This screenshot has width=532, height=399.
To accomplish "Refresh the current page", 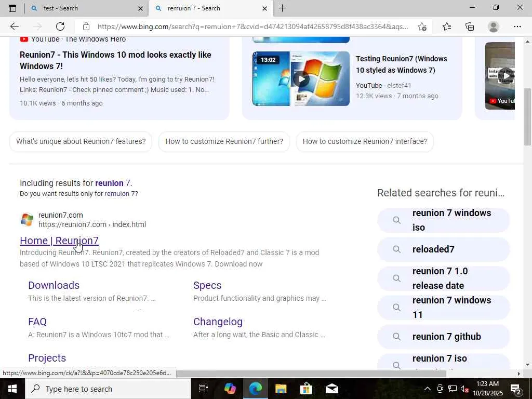I will (60, 26).
